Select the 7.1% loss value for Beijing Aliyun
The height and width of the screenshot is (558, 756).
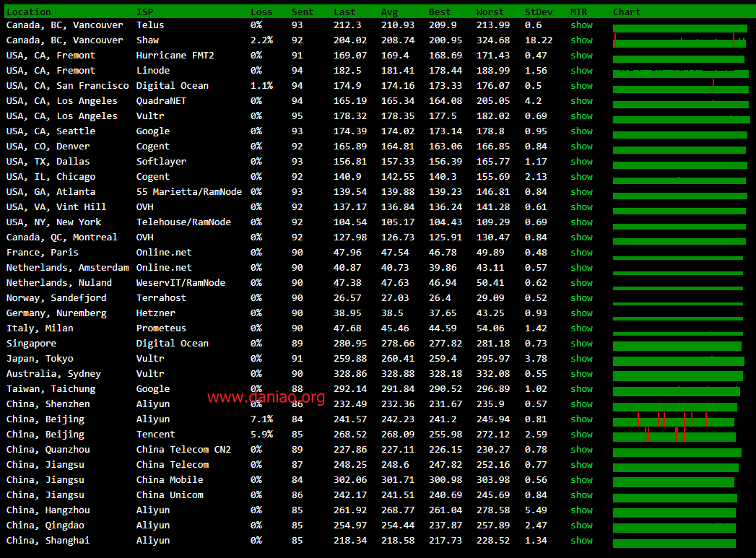(x=261, y=419)
